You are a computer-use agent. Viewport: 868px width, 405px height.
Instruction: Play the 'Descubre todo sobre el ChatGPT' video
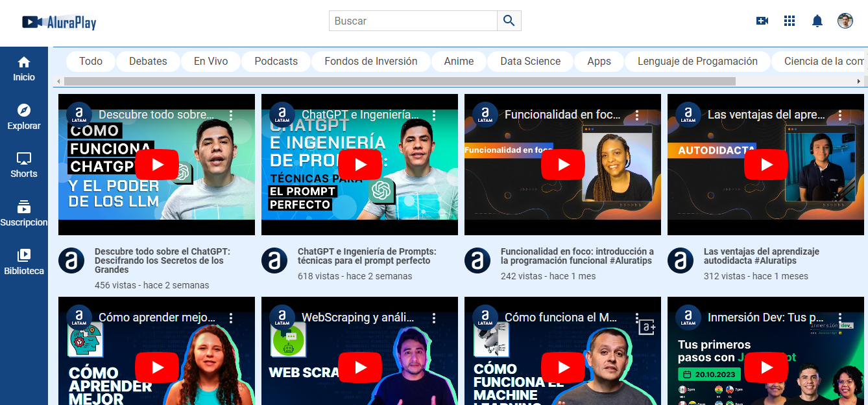coord(157,165)
